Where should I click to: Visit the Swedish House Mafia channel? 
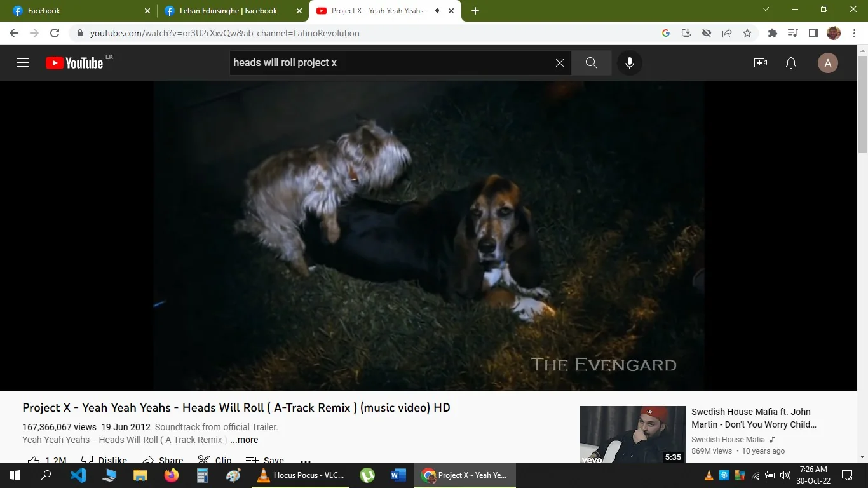point(728,440)
